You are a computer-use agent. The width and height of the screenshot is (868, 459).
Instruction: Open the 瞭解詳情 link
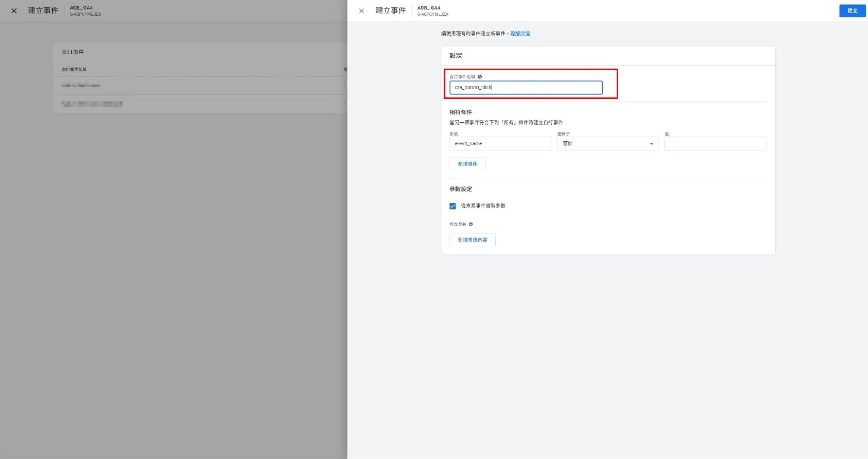click(520, 33)
